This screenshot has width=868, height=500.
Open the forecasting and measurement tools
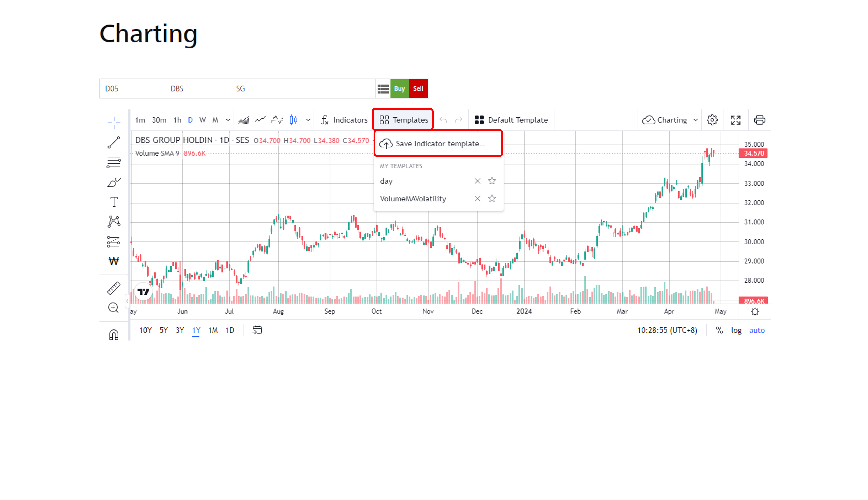tap(114, 241)
